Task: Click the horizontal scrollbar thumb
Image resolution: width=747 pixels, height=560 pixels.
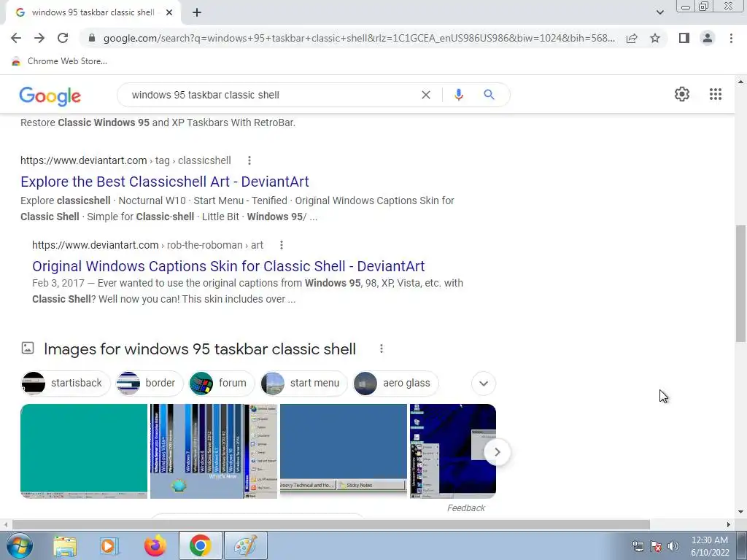Action: (x=331, y=524)
